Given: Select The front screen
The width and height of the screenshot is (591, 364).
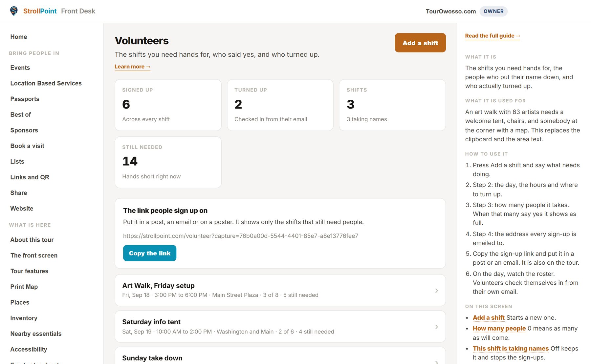Looking at the screenshot, I should point(34,255).
